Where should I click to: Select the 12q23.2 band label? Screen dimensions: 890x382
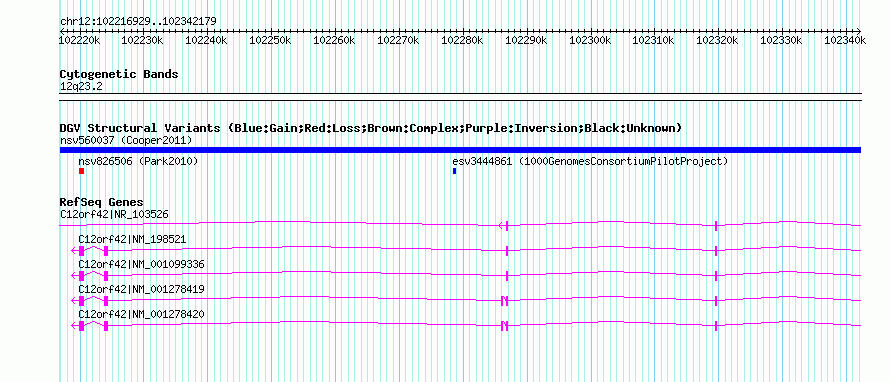coord(81,87)
